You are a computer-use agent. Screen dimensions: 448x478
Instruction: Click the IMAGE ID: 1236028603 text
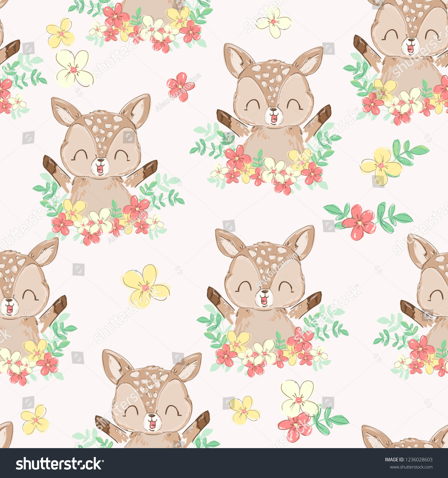(x=408, y=460)
